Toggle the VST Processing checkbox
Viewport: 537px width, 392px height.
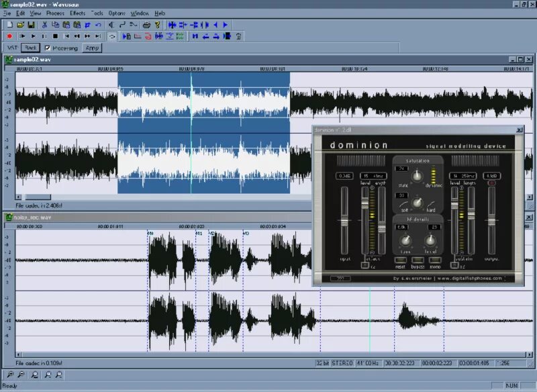[x=48, y=48]
